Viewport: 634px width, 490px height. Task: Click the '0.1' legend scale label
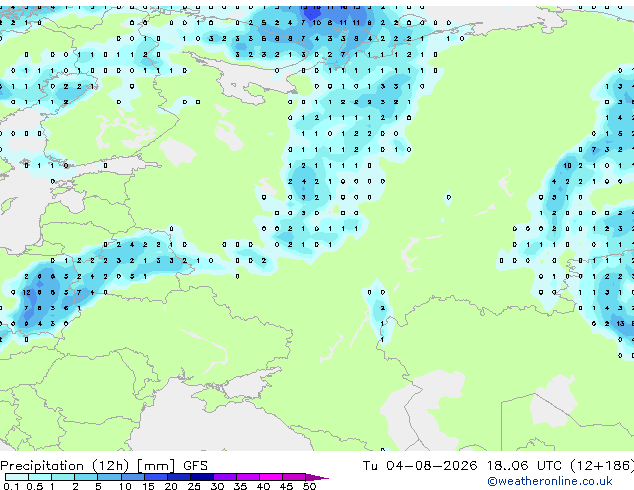pos(11,486)
